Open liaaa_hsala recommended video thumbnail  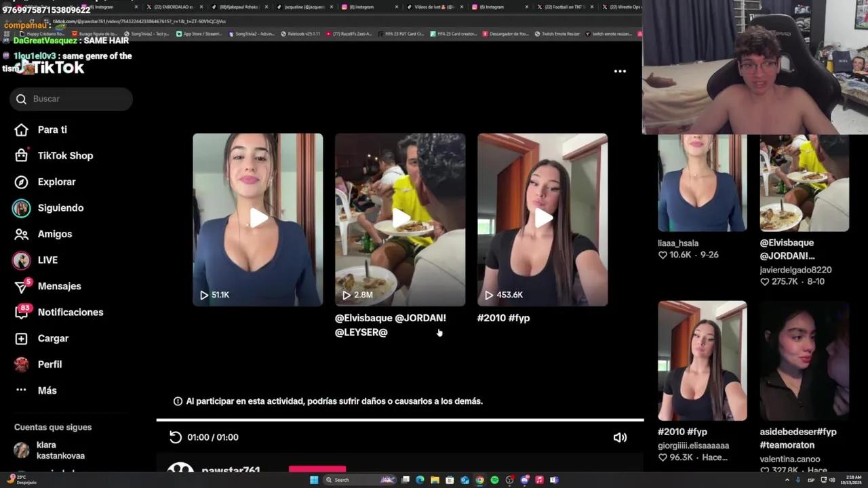(x=702, y=183)
